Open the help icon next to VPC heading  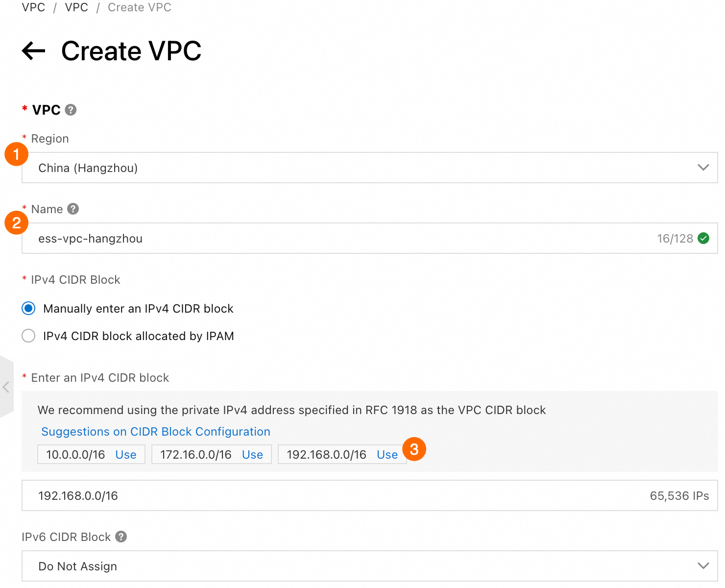point(71,110)
